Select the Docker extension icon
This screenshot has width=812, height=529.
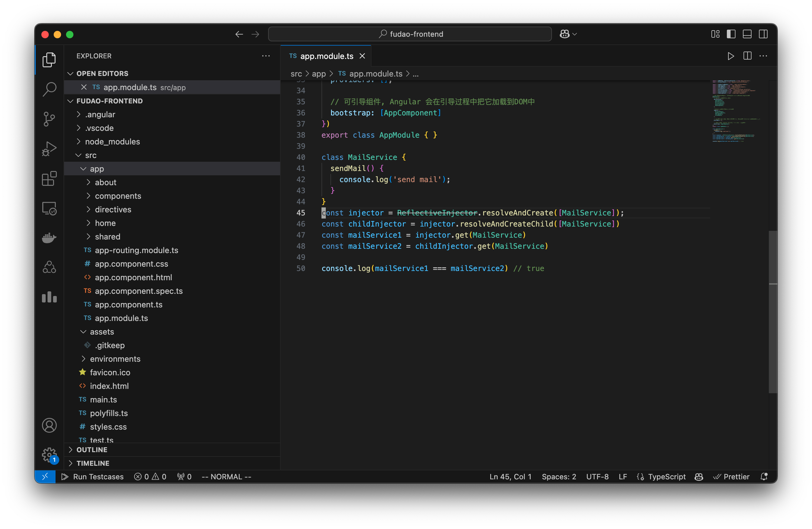tap(49, 238)
